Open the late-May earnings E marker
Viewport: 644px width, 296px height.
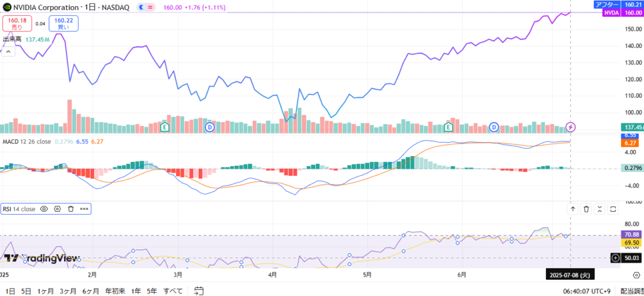448,127
